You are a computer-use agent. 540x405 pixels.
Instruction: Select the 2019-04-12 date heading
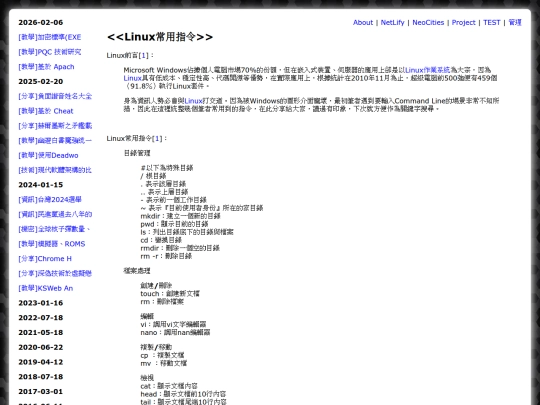coord(41,362)
